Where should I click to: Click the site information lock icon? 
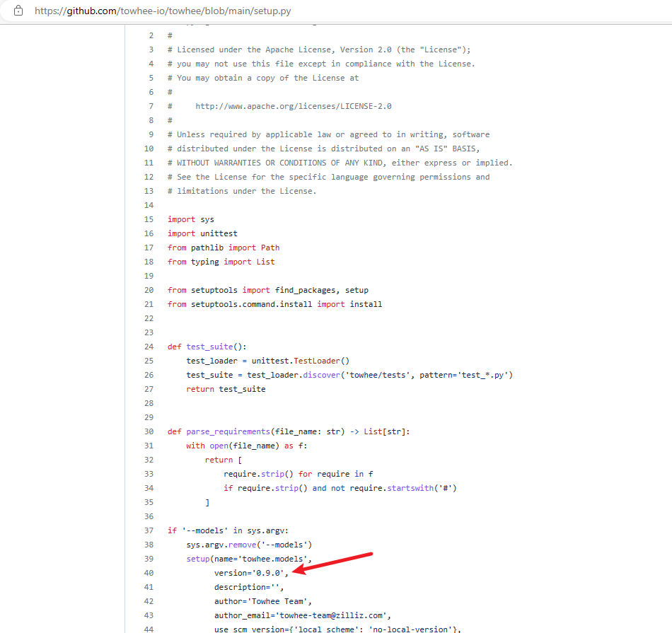(x=18, y=11)
